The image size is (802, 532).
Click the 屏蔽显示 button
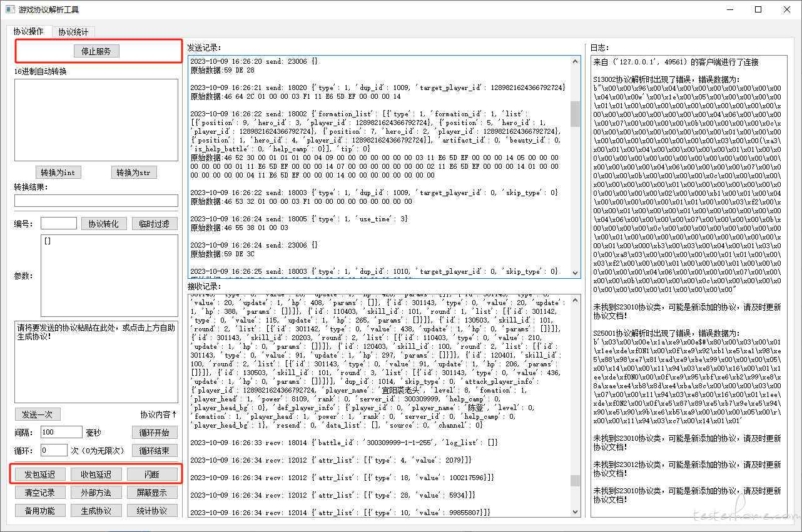(152, 493)
